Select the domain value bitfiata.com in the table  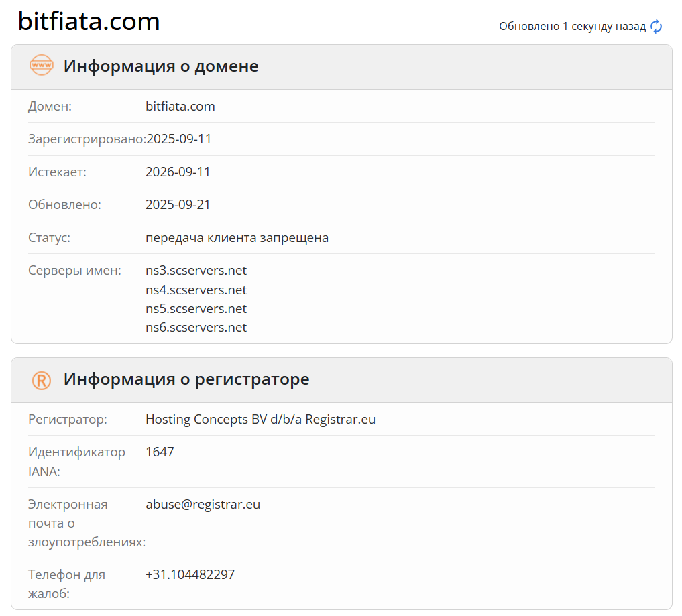(x=180, y=106)
